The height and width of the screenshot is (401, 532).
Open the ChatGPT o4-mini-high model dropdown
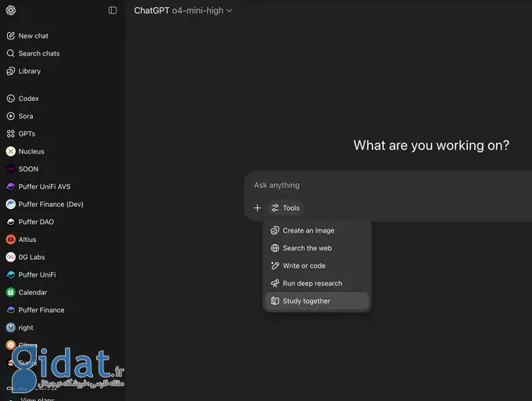pyautogui.click(x=183, y=10)
